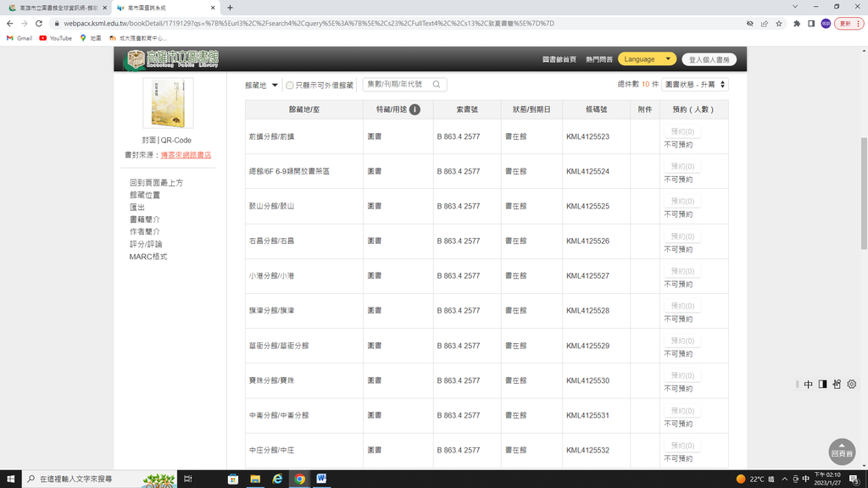Open the Chrome extensions puzzle icon

pyautogui.click(x=797, y=24)
